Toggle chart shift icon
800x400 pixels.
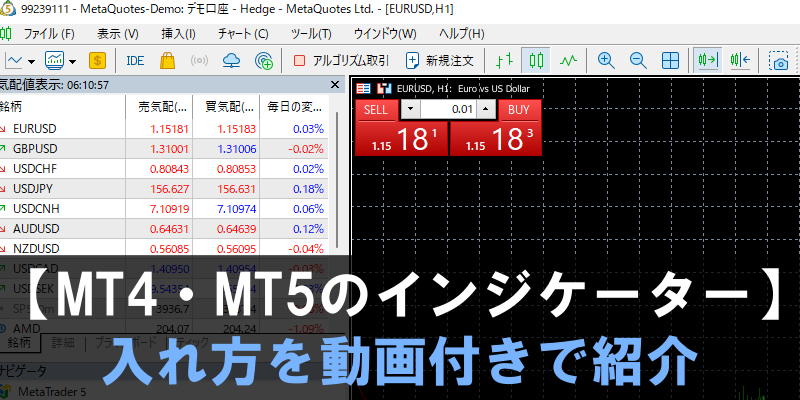coord(740,61)
